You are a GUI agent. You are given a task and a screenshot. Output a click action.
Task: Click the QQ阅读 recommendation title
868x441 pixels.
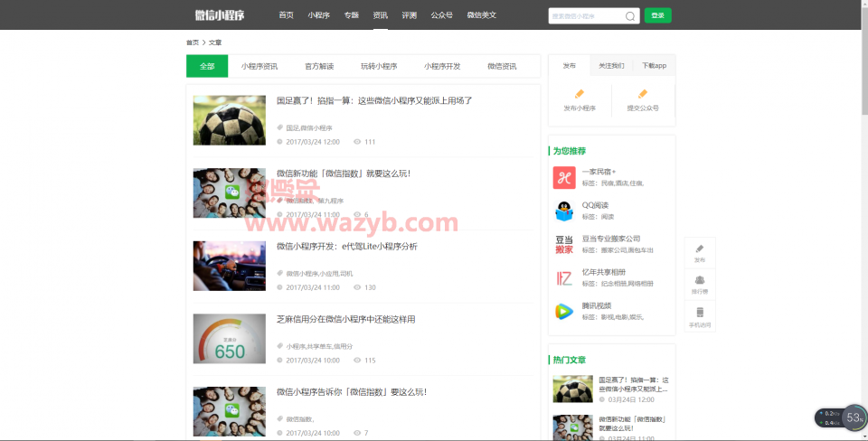(x=595, y=205)
